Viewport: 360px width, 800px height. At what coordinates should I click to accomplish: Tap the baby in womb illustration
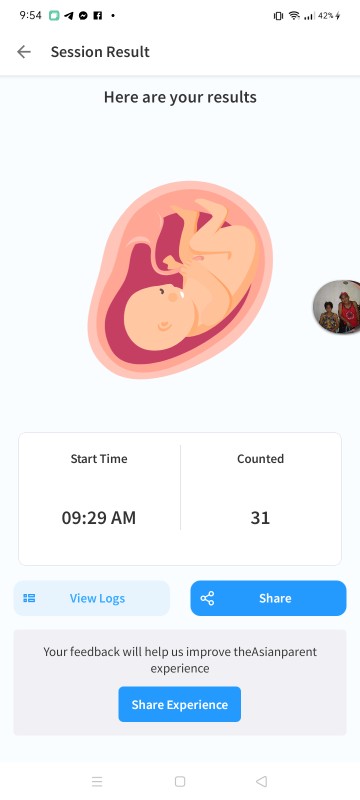coord(179,280)
